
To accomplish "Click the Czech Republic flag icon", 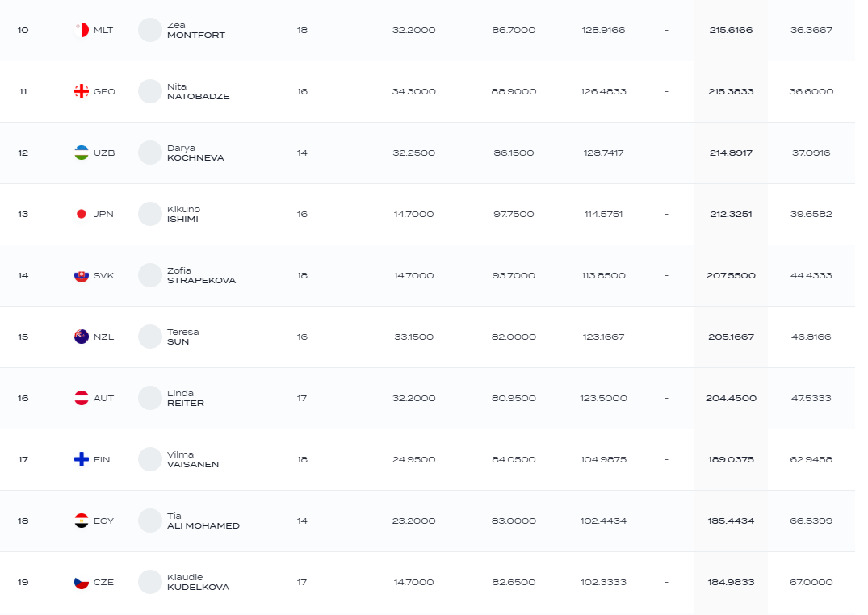I will (82, 583).
